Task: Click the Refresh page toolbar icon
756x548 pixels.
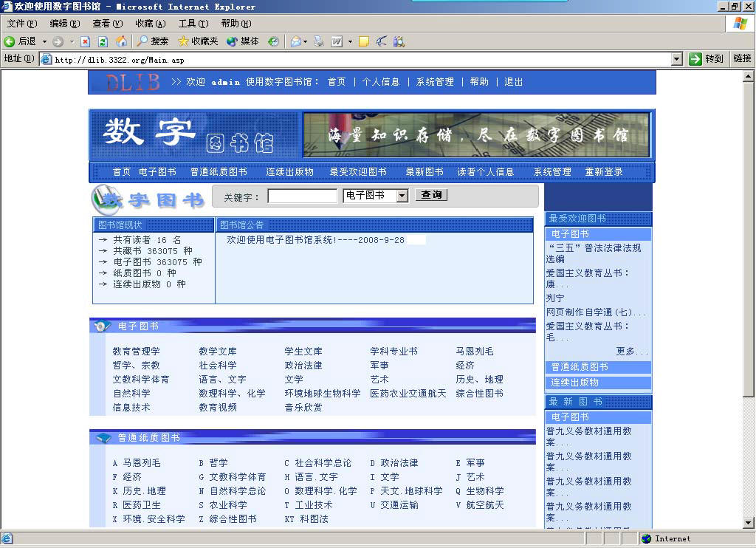Action: coord(103,41)
